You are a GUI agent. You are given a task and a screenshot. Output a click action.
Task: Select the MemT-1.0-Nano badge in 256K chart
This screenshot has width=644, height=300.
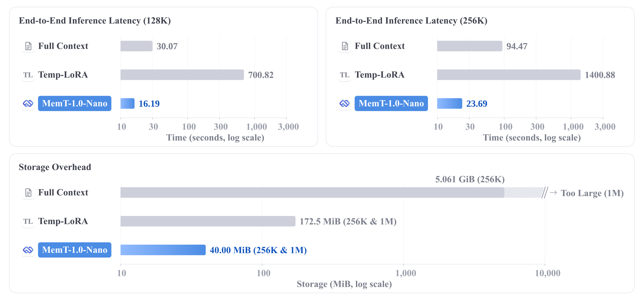tap(391, 104)
